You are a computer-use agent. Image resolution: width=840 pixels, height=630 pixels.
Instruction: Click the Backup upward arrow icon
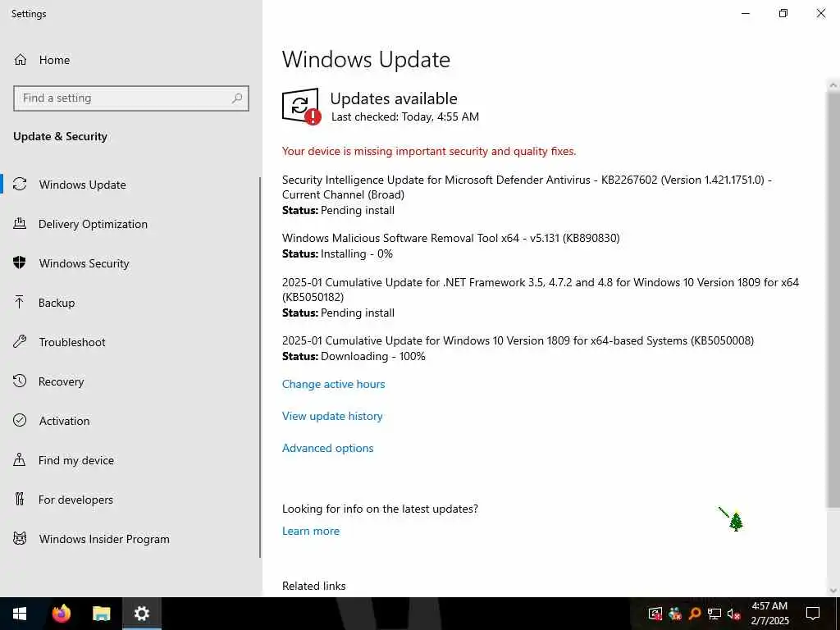[20, 302]
